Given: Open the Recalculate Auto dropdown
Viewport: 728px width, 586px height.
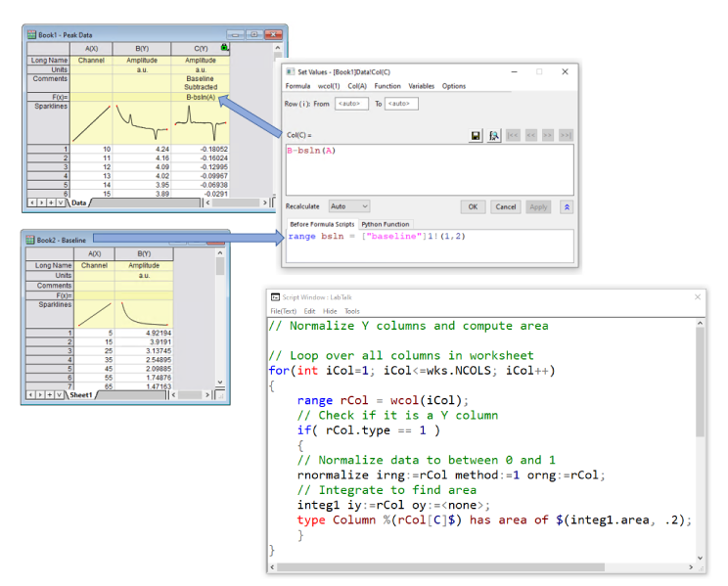Looking at the screenshot, I should pos(348,206).
